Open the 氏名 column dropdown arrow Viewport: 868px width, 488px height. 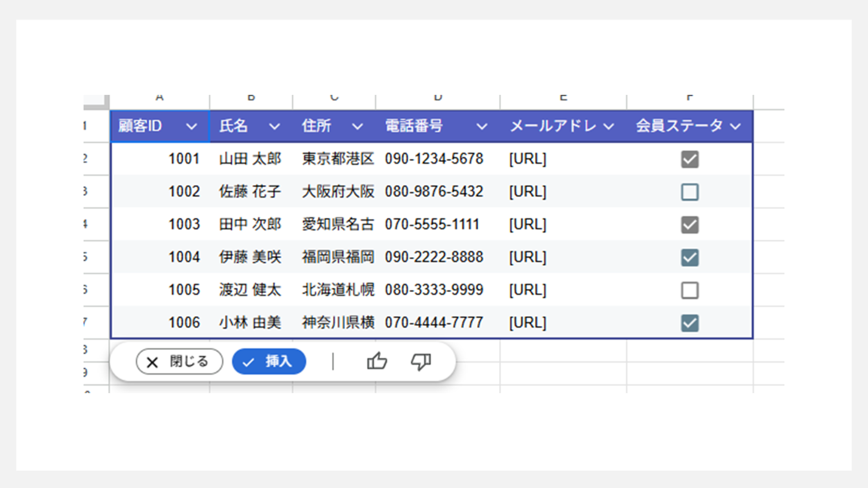point(274,127)
